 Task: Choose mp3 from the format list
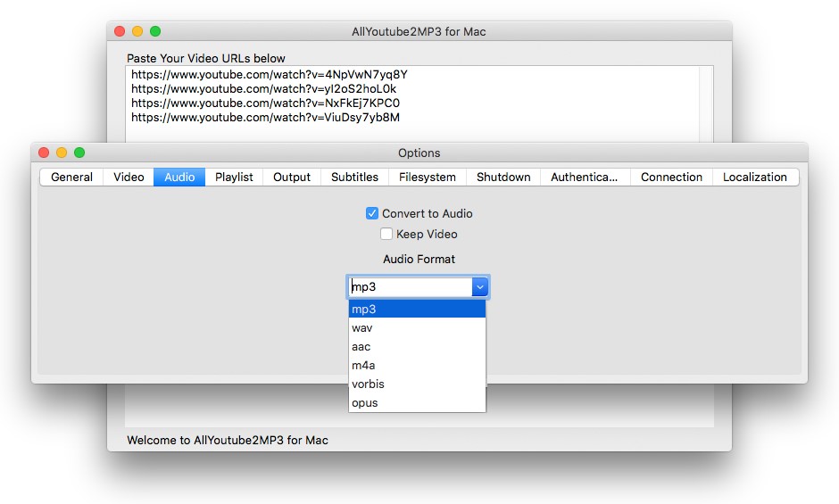coord(417,309)
